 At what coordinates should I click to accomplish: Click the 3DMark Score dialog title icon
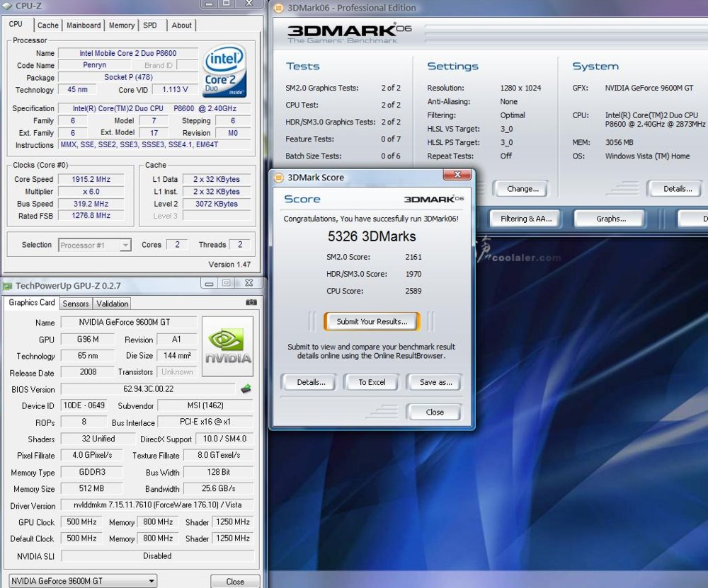pyautogui.click(x=278, y=178)
